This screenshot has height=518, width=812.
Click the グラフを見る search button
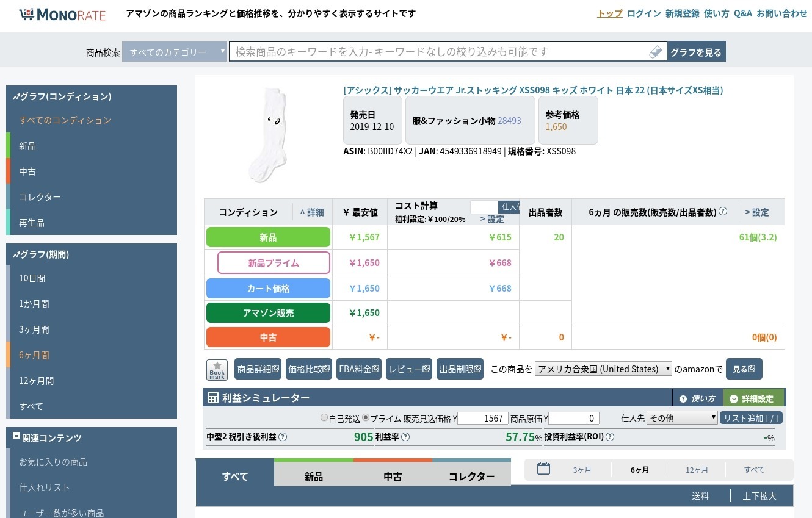(x=696, y=52)
